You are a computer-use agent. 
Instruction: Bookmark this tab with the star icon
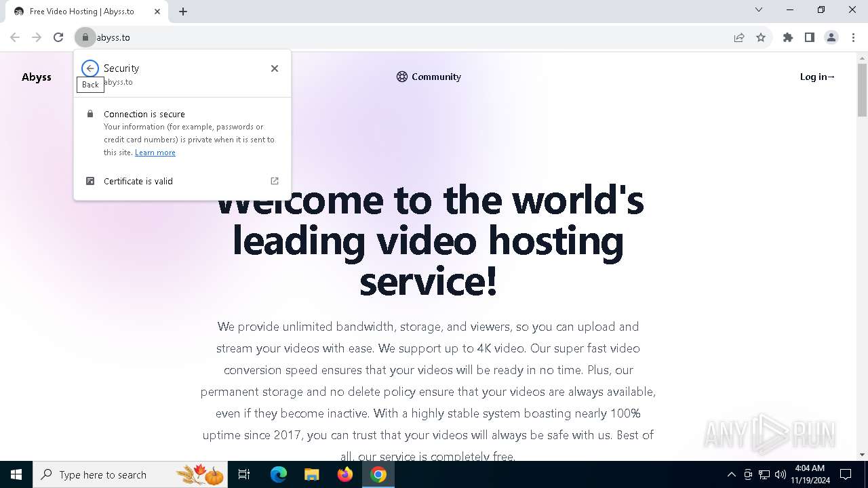761,37
